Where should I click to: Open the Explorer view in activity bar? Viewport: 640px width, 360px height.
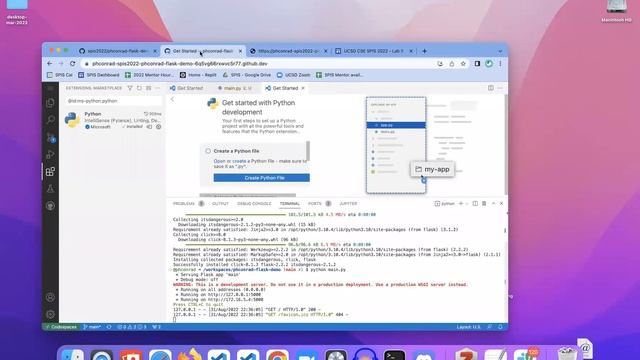tap(50, 103)
